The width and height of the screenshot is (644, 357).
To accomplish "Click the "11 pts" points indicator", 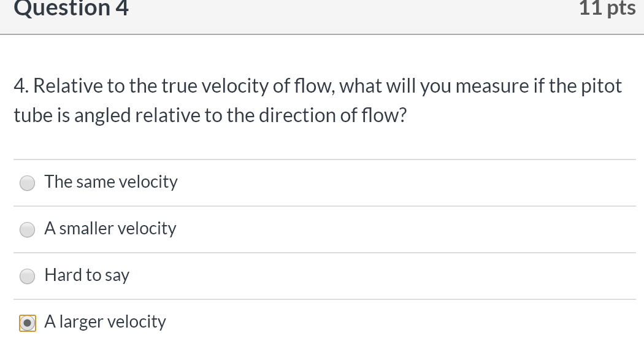I will tap(607, 9).
